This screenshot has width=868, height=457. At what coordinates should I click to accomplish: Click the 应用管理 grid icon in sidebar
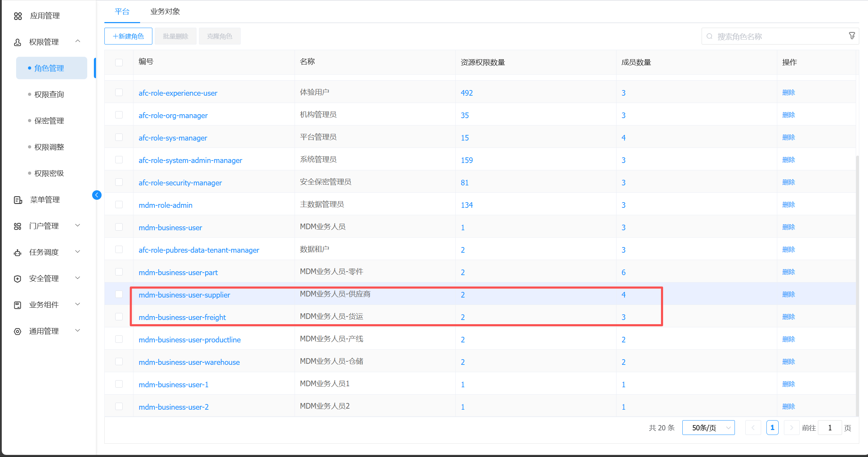(x=18, y=16)
